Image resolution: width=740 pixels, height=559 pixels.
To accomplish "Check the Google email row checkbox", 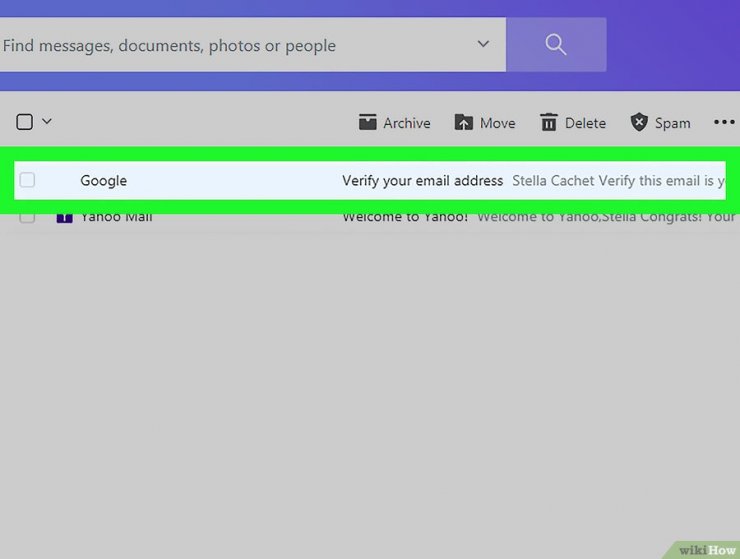I will point(27,180).
